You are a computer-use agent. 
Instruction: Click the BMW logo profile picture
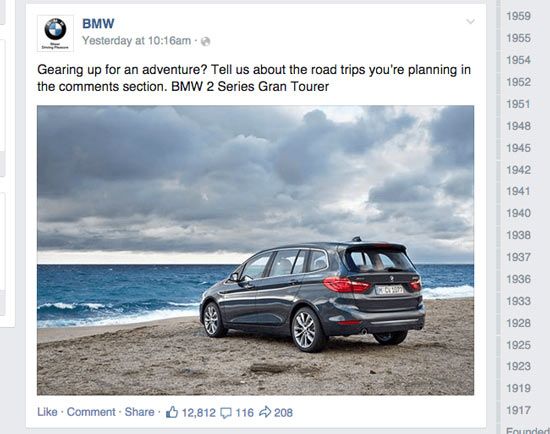tap(55, 33)
